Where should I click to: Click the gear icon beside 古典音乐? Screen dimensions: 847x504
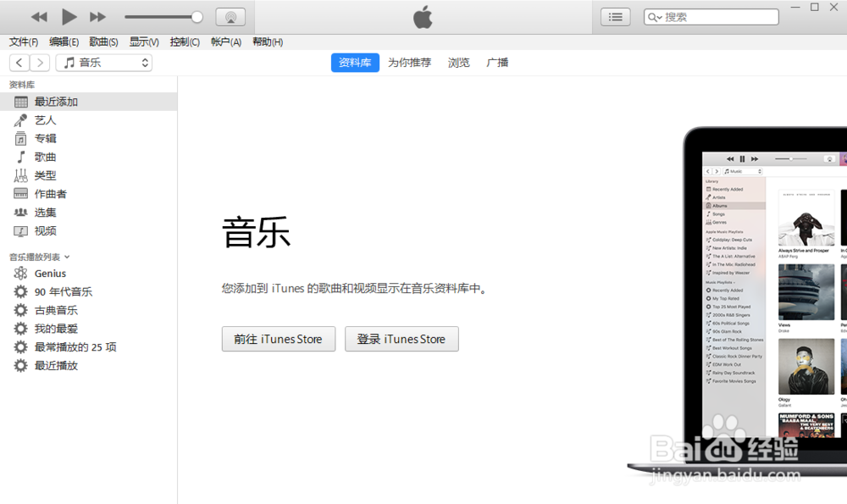click(x=20, y=310)
